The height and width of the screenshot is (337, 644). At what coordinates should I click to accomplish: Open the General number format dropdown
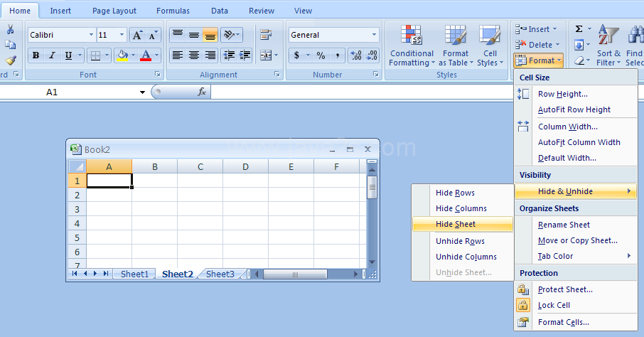(374, 35)
